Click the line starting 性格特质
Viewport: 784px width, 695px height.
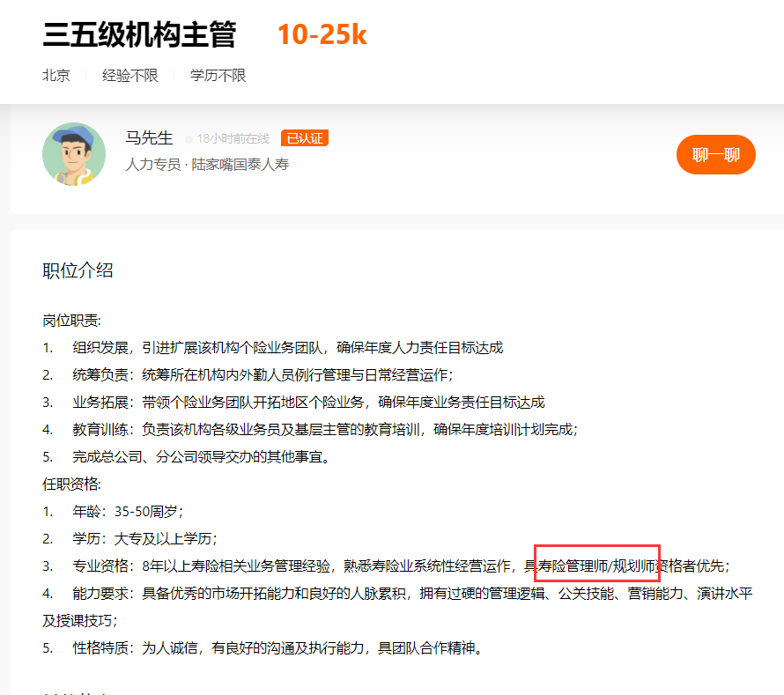click(x=263, y=648)
